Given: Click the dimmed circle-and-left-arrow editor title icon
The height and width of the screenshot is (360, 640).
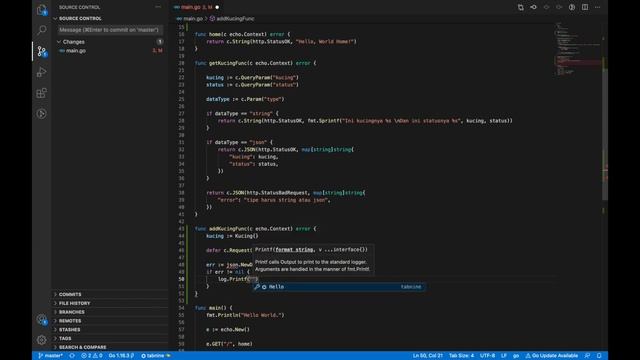Looking at the screenshot, I should click(546, 7).
